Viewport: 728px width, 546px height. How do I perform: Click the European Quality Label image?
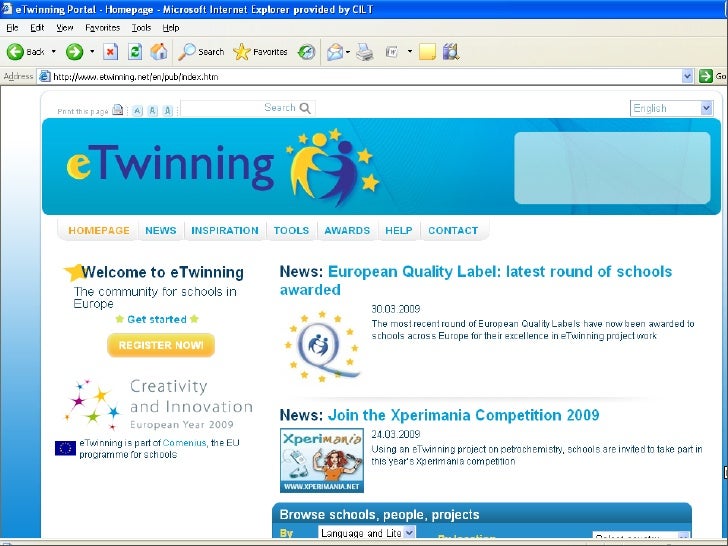[x=322, y=346]
